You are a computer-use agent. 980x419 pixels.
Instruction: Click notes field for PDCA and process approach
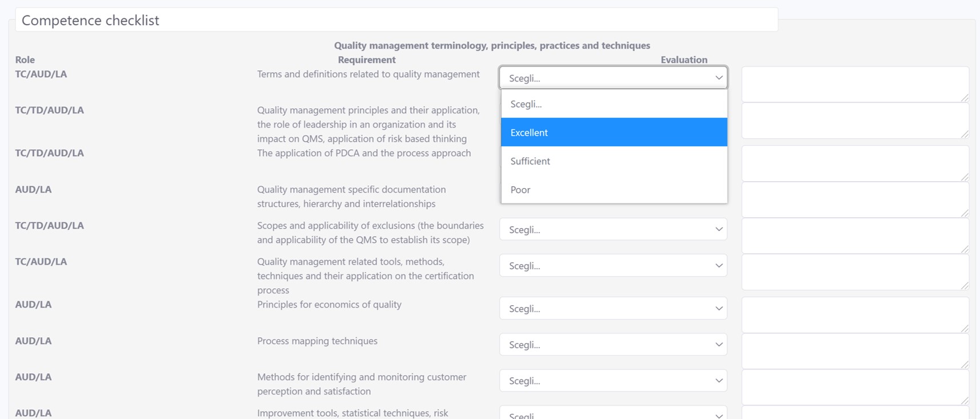(x=855, y=163)
